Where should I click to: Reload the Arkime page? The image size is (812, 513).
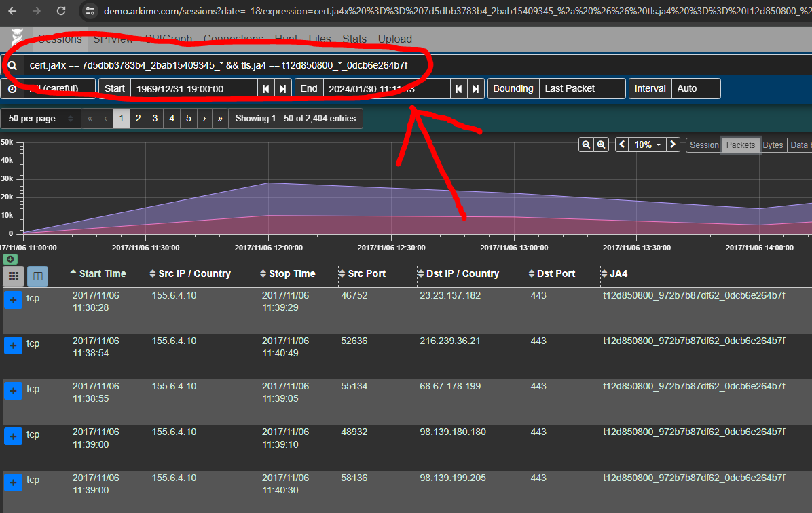tap(61, 11)
